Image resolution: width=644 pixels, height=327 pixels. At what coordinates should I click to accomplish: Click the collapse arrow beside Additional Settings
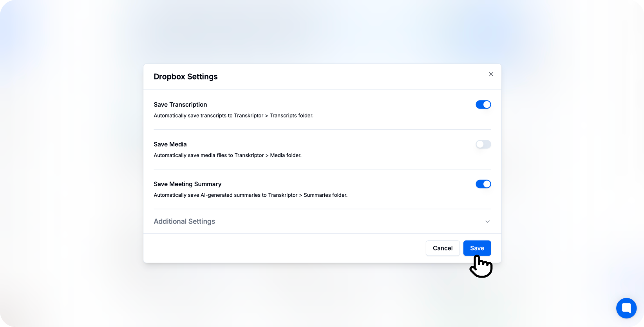click(488, 222)
